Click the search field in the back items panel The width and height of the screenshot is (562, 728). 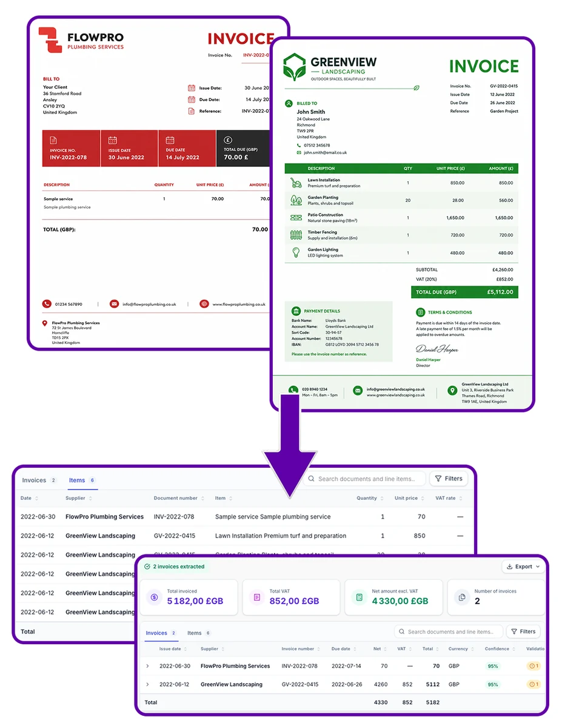tap(364, 479)
